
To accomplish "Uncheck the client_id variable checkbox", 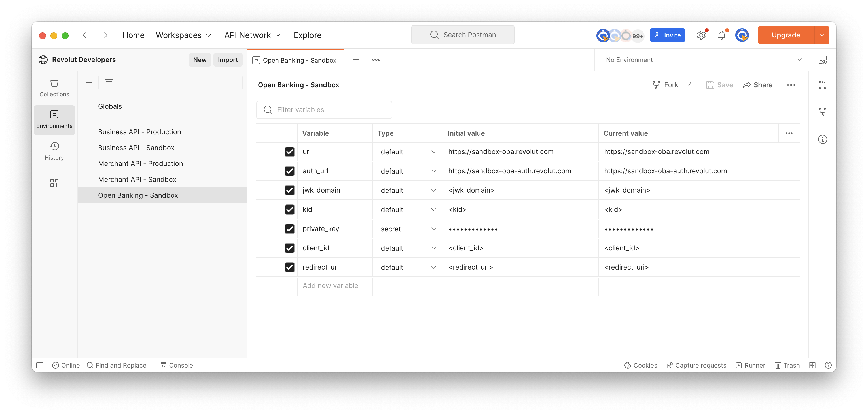I will (289, 248).
